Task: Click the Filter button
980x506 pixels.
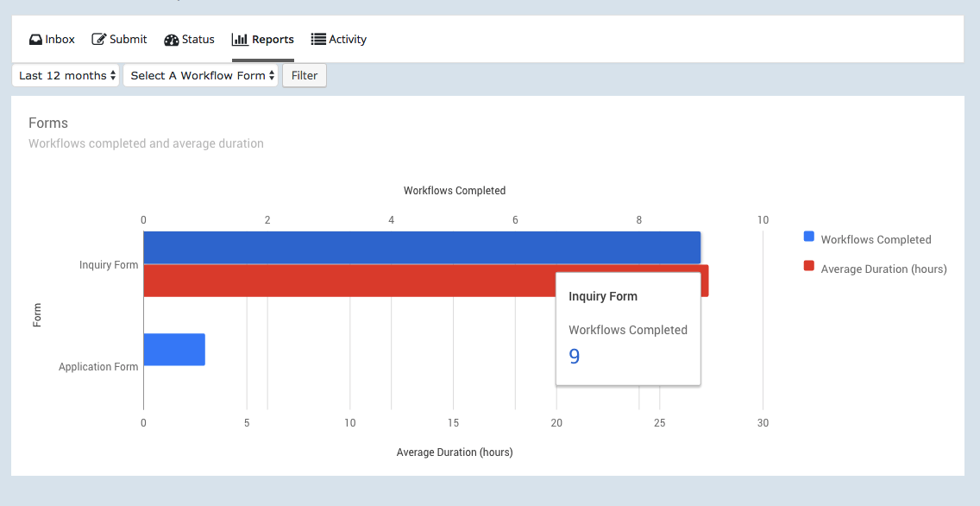Action: [304, 75]
